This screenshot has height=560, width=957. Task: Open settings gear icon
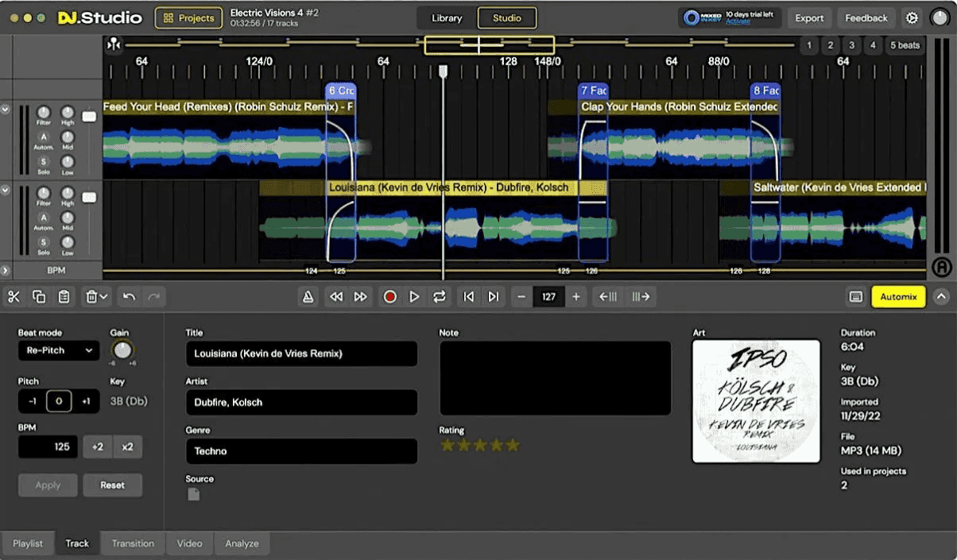[x=912, y=18]
